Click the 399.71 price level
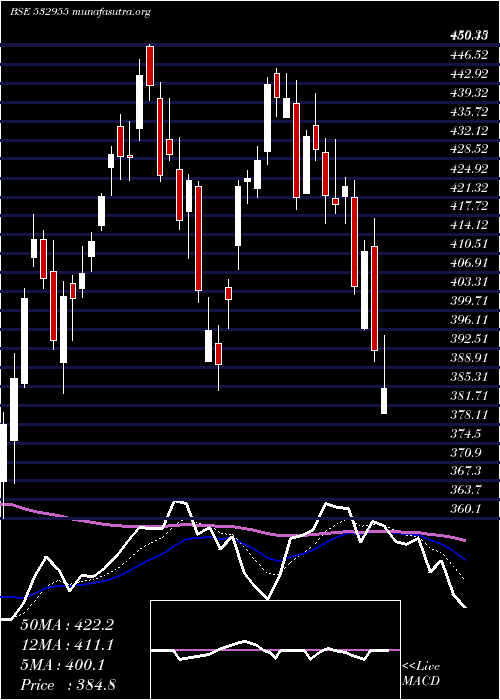500x700 pixels. [x=469, y=300]
